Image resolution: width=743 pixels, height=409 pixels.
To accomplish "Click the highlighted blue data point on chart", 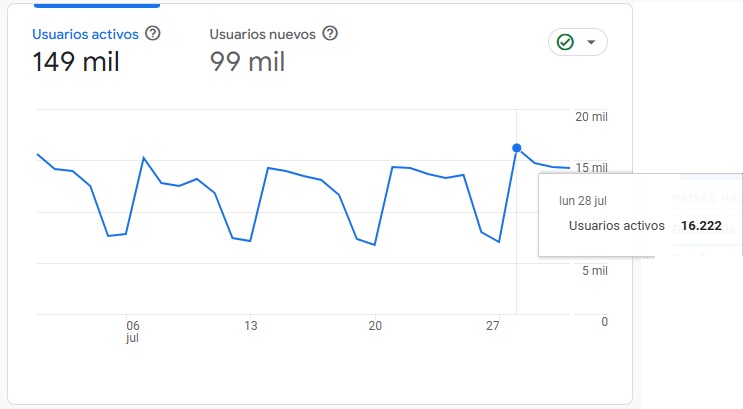I will point(517,148).
